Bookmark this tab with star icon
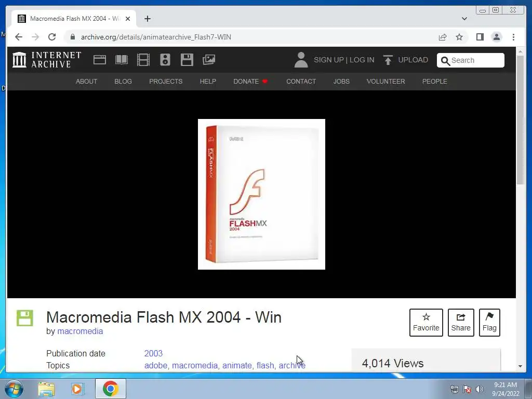The image size is (532, 399). [x=459, y=37]
